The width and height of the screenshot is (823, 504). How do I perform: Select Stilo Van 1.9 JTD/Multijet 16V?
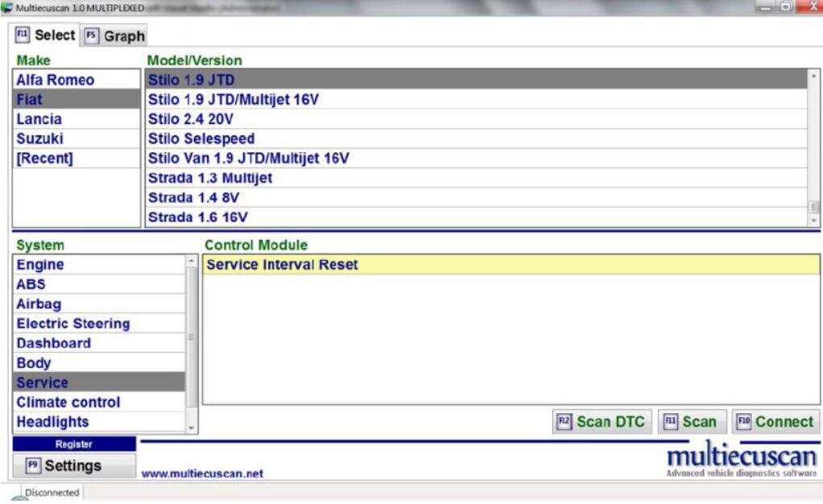click(x=476, y=158)
